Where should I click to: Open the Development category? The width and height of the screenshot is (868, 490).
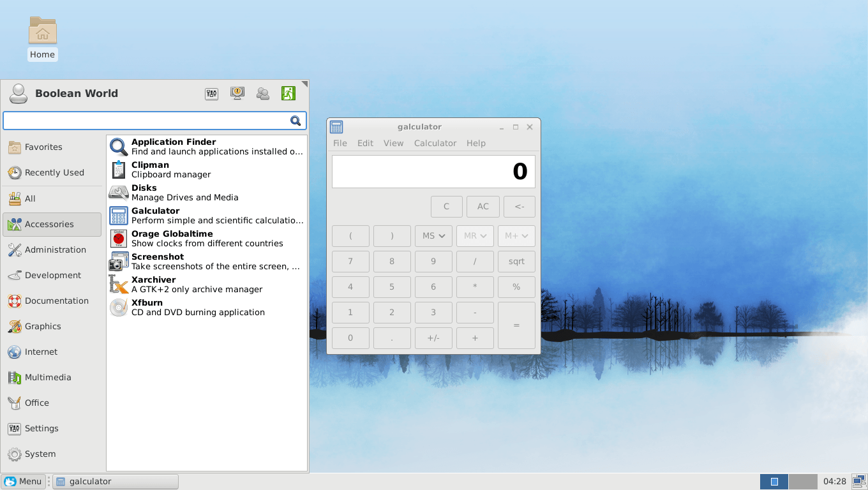tap(52, 276)
